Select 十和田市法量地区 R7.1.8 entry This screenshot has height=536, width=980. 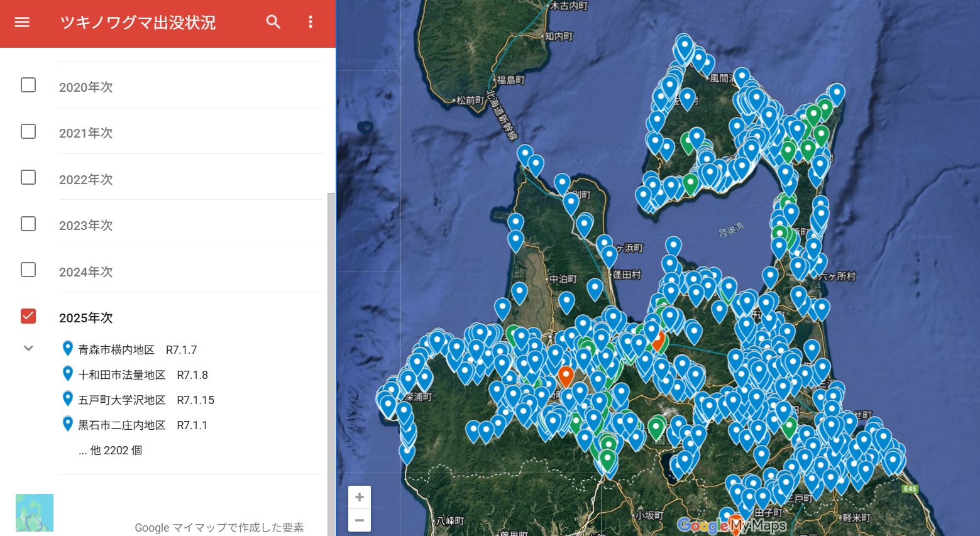tap(143, 375)
